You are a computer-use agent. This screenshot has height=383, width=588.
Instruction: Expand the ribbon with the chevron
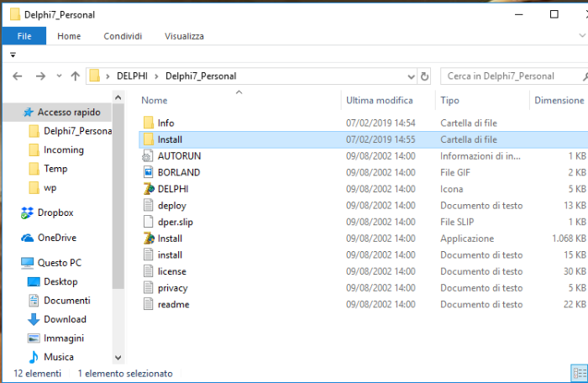click(582, 35)
